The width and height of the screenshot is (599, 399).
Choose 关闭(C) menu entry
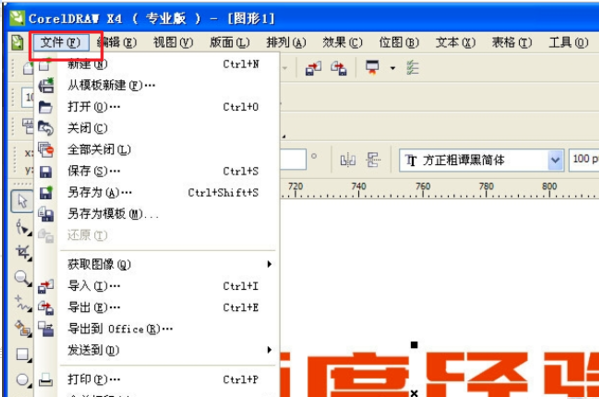(x=157, y=128)
